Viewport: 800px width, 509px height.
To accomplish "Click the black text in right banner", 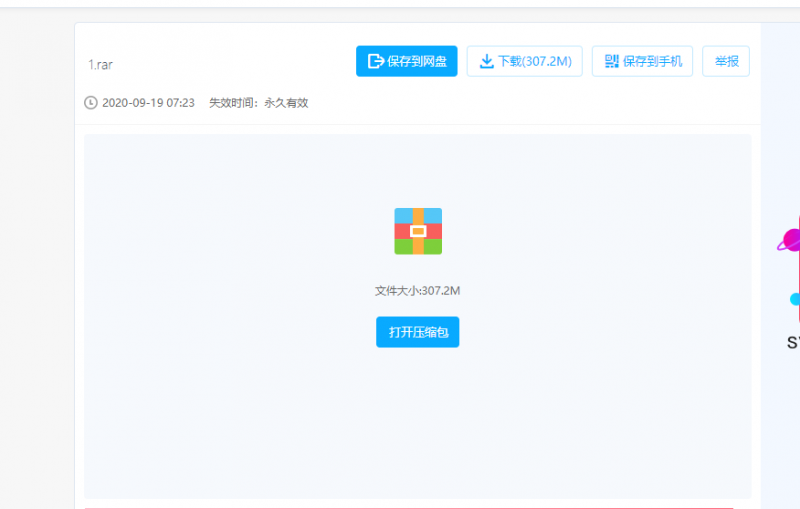I will pos(793,343).
